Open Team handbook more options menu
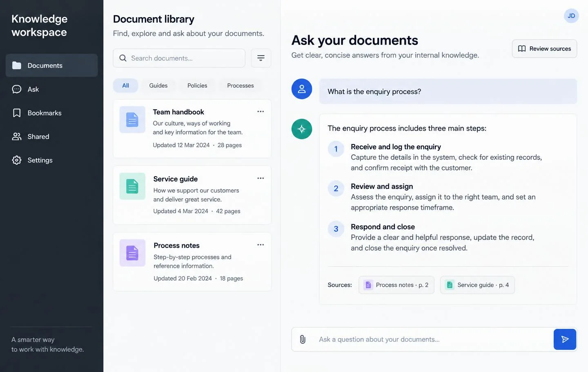 [x=261, y=111]
